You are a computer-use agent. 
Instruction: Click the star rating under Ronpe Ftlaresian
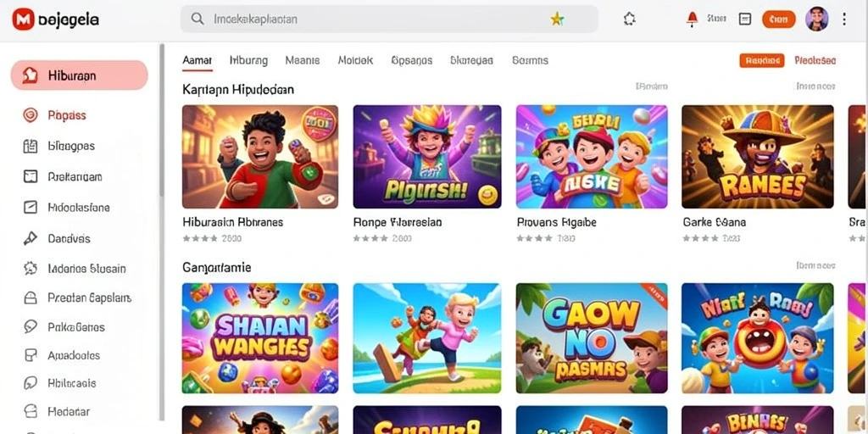(x=371, y=238)
